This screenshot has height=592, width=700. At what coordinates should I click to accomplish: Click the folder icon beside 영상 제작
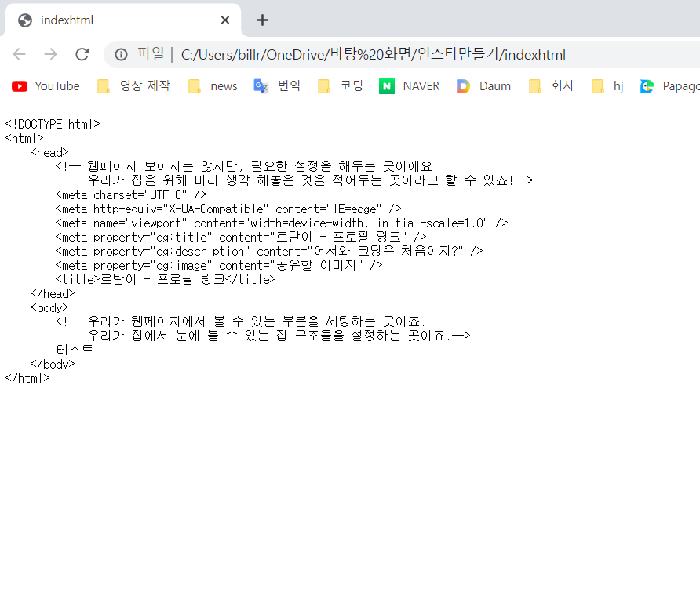[x=103, y=86]
